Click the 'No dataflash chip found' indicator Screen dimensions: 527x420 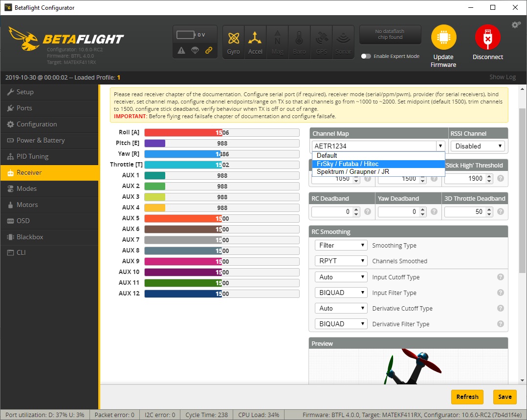click(x=390, y=34)
